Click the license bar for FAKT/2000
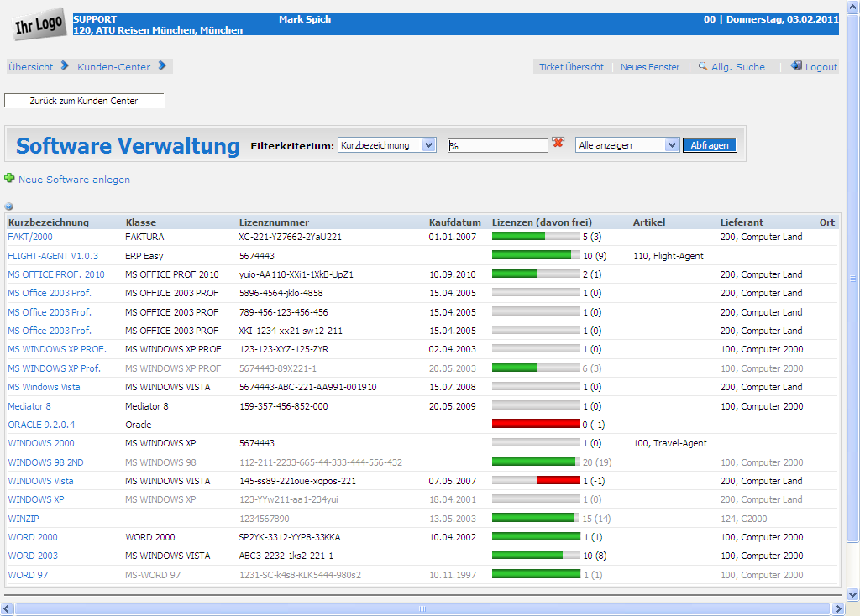Viewport: 860px width, 616px height. (536, 236)
